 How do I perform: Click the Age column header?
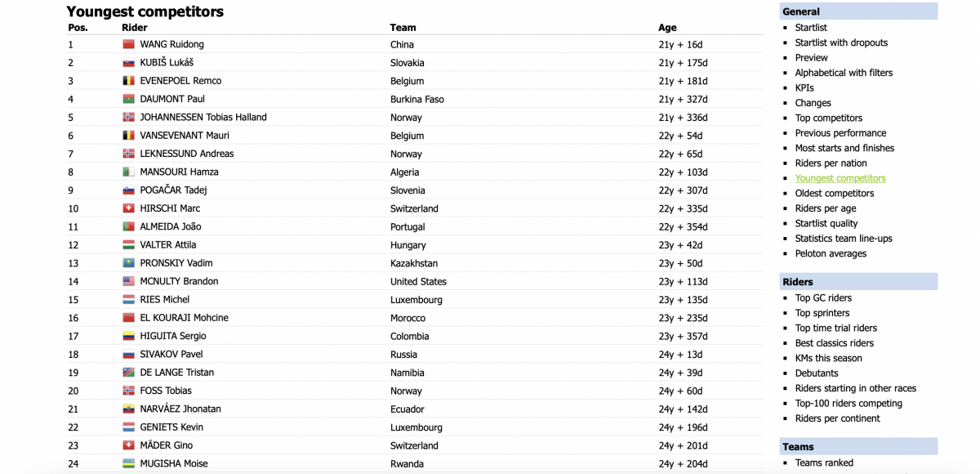point(667,27)
